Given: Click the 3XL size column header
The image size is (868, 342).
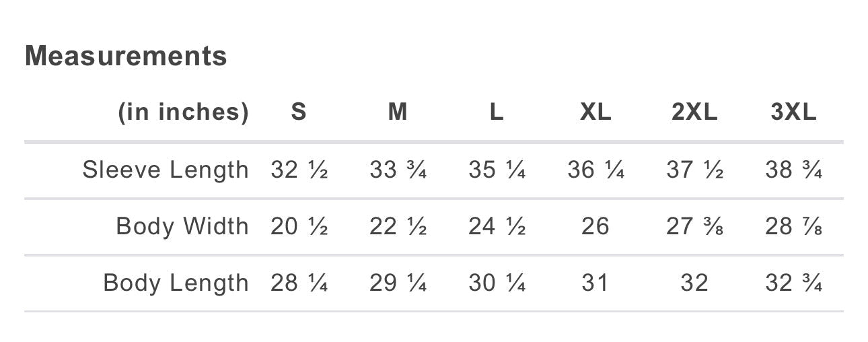Looking at the screenshot, I should pyautogui.click(x=793, y=112).
